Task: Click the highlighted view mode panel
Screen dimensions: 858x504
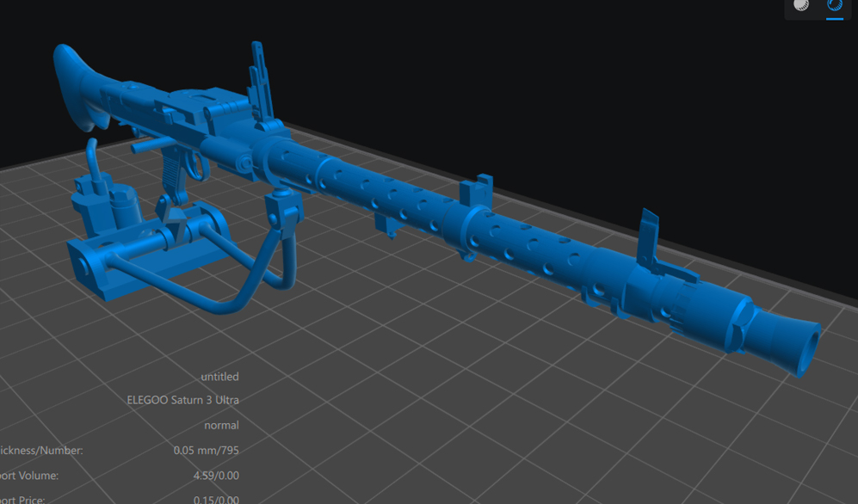Action: (x=816, y=9)
